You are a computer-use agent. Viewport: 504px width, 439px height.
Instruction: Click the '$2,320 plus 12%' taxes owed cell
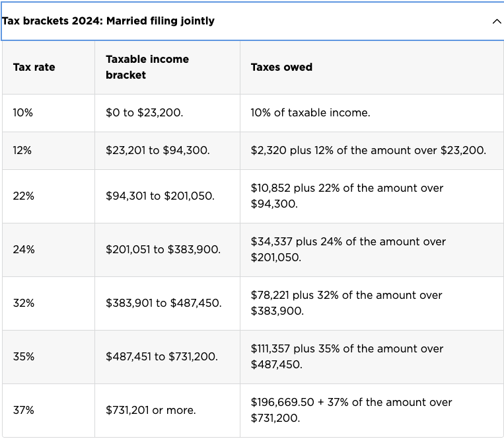[x=372, y=151]
